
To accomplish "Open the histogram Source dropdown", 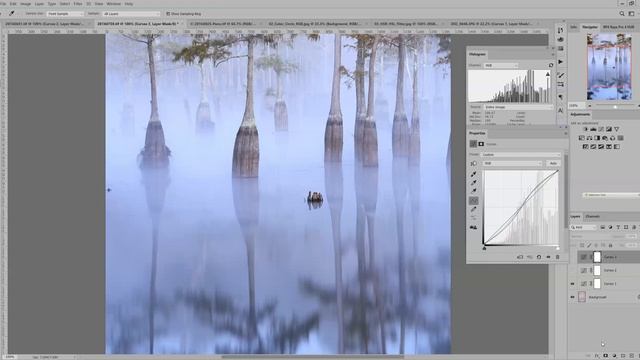I will (x=518, y=107).
